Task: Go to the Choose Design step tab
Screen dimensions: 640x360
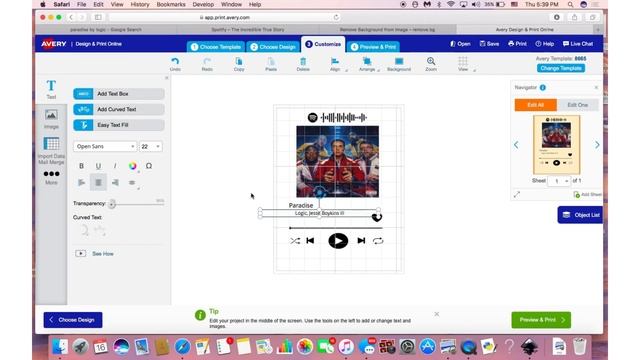Action: 273,47
